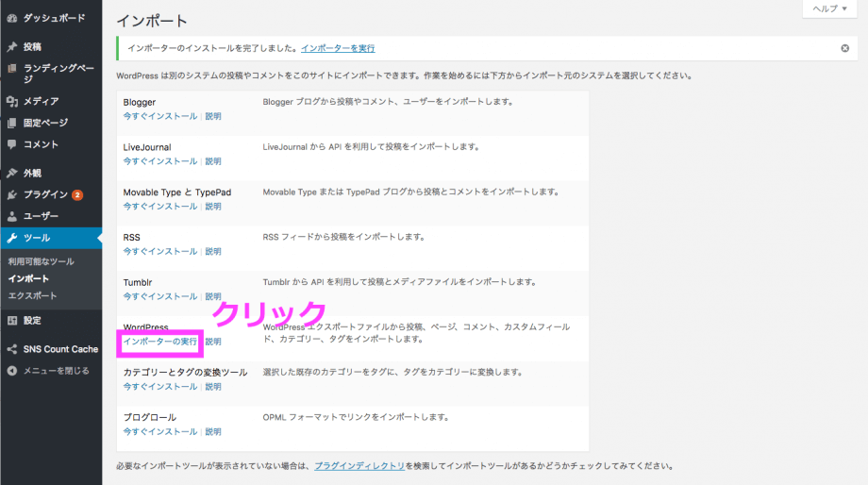The width and height of the screenshot is (868, 485).
Task: Click the インポーターの実行 link under WordPress
Action: (159, 342)
